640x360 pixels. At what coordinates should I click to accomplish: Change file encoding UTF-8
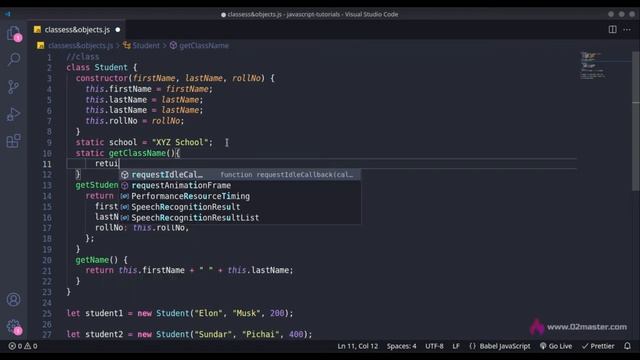pos(434,346)
